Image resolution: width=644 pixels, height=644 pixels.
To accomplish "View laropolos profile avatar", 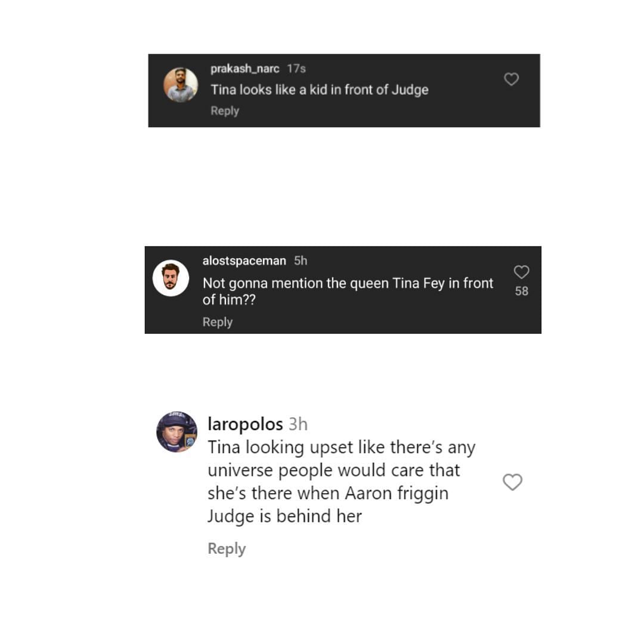I will (177, 432).
